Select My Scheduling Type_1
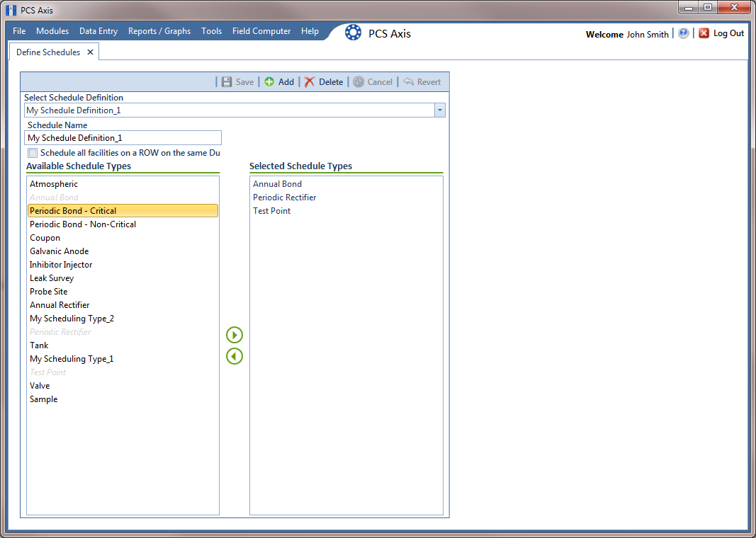 [123, 359]
